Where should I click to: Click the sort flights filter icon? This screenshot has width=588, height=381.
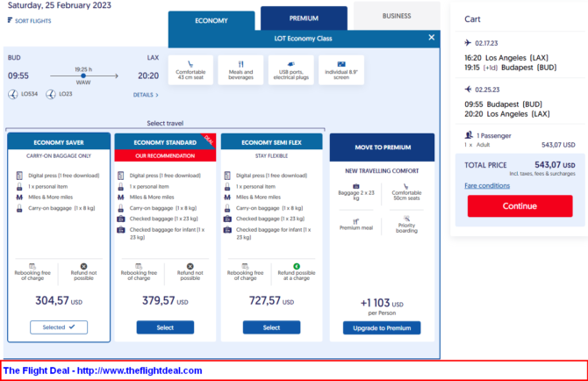pyautogui.click(x=10, y=20)
